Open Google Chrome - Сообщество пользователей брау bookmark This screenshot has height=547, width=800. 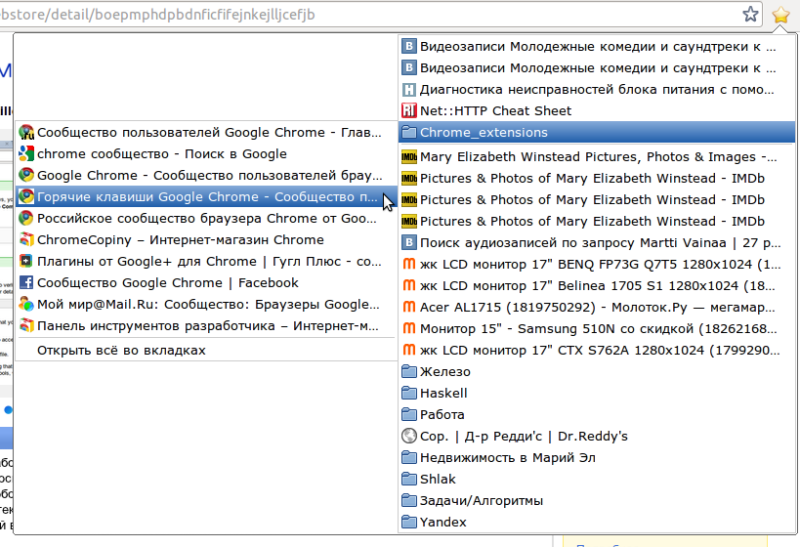[x=207, y=175]
